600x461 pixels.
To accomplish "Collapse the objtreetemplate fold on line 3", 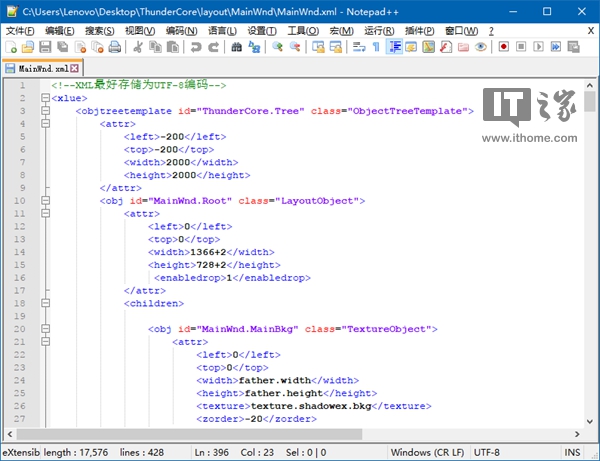I will coord(45,111).
